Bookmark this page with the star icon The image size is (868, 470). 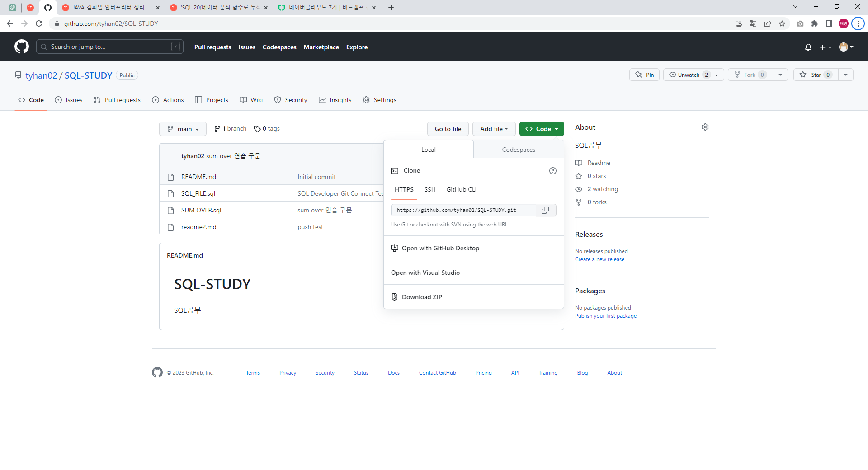(782, 23)
